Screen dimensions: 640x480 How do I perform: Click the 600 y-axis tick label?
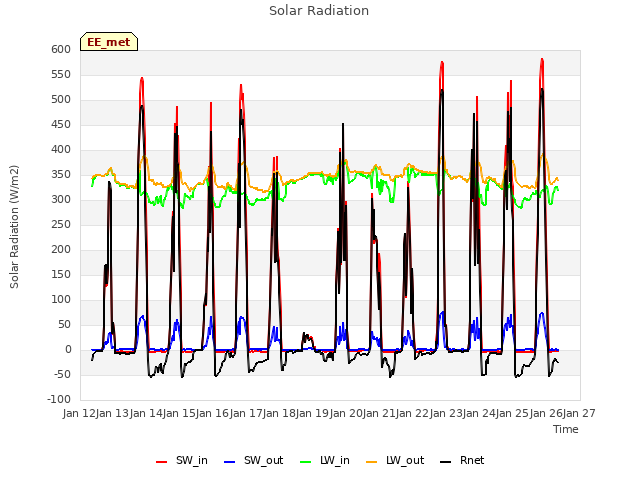pos(61,49)
